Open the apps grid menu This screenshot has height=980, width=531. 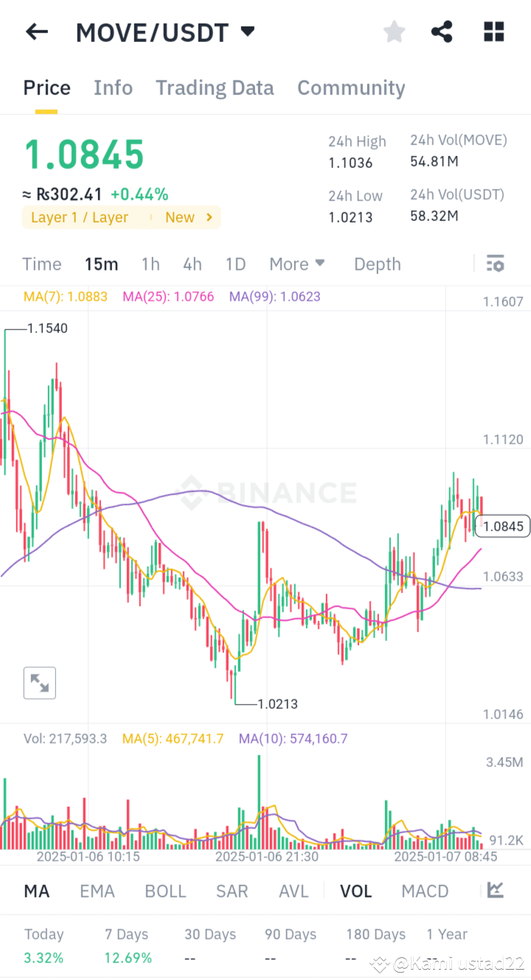[x=493, y=31]
